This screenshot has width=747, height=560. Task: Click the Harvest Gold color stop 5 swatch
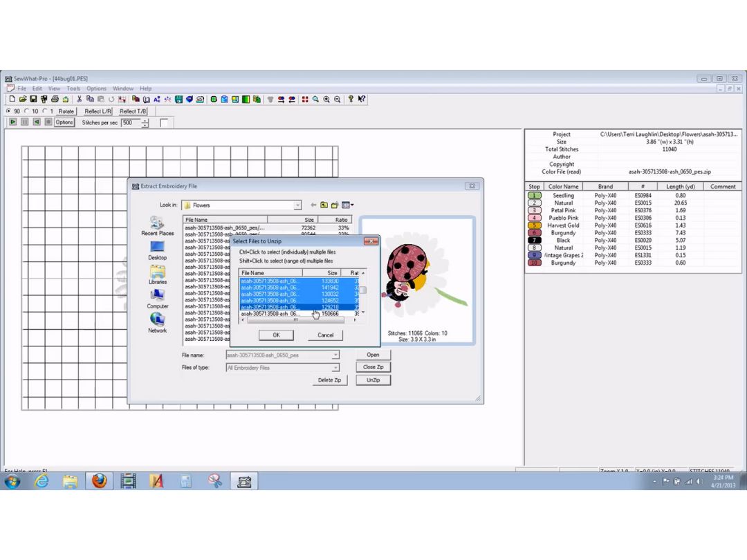click(535, 225)
